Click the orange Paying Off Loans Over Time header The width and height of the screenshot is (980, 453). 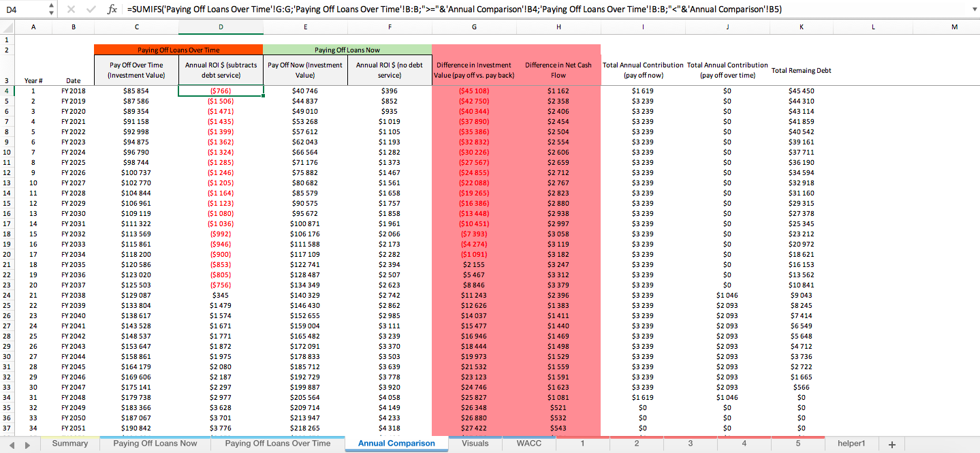(x=178, y=50)
